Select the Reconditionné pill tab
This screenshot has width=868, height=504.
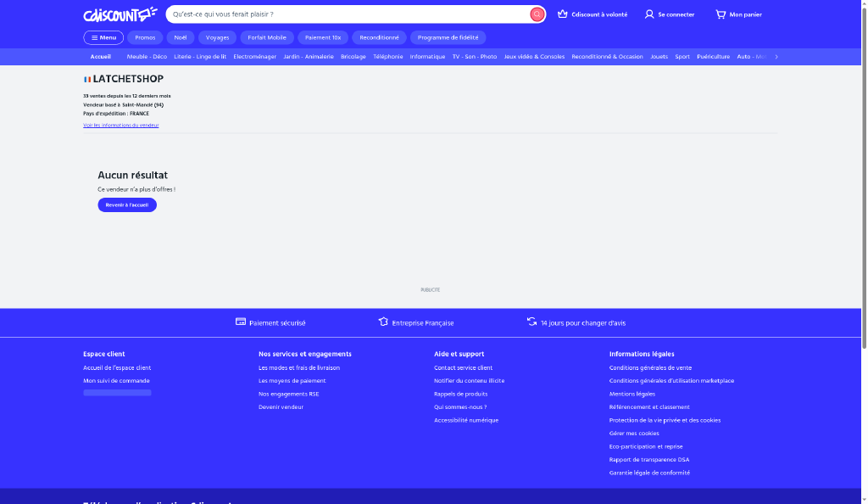point(379,37)
